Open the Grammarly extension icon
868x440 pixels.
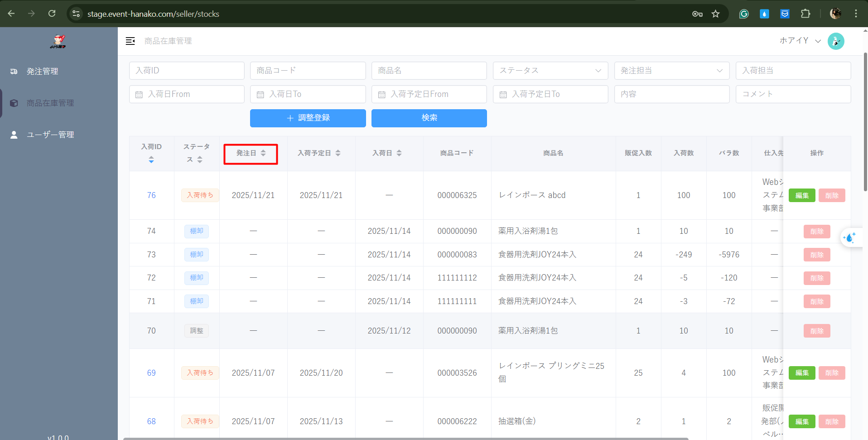point(744,14)
